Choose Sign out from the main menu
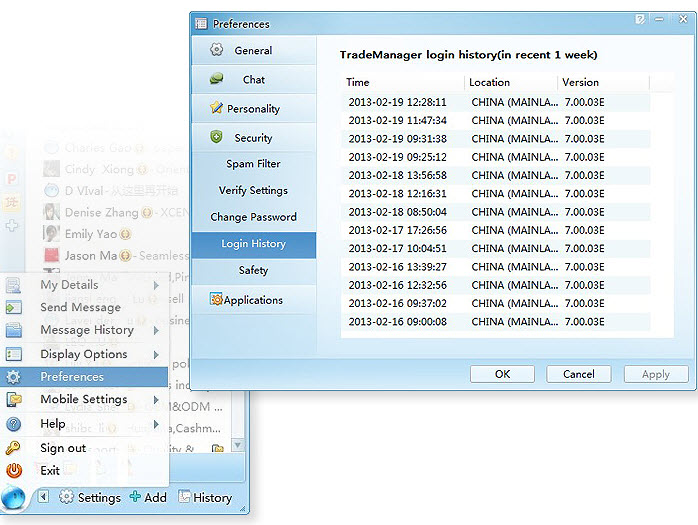This screenshot has width=698, height=525. click(x=63, y=448)
